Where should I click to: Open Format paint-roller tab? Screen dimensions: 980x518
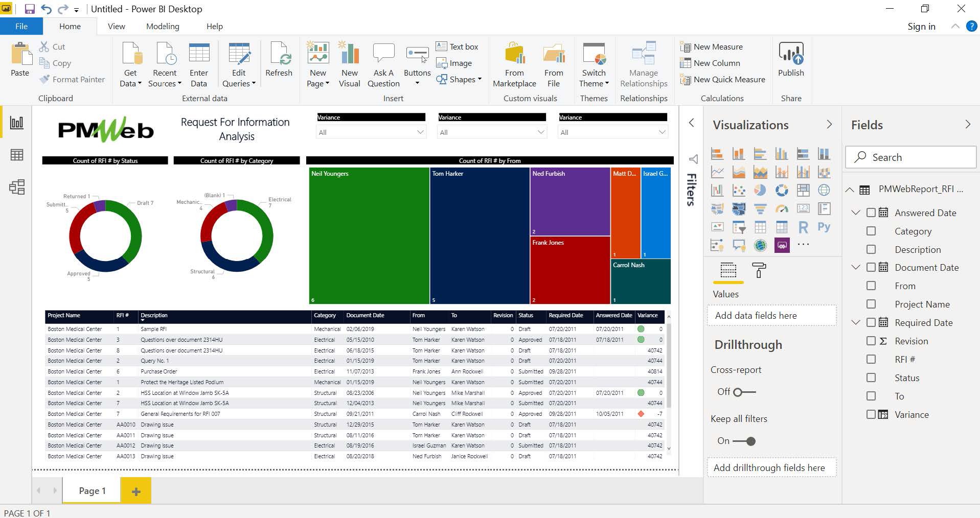tap(759, 270)
